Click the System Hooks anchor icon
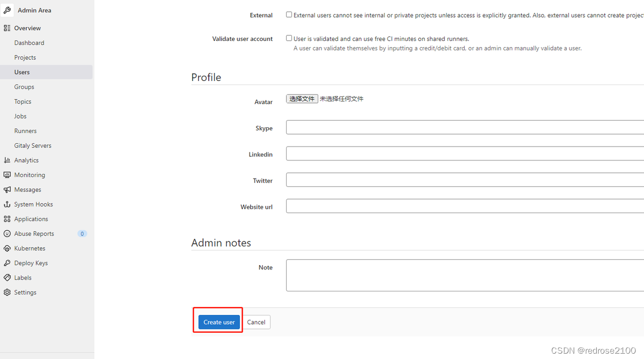Screen dimensions: 644x359 click(8, 204)
